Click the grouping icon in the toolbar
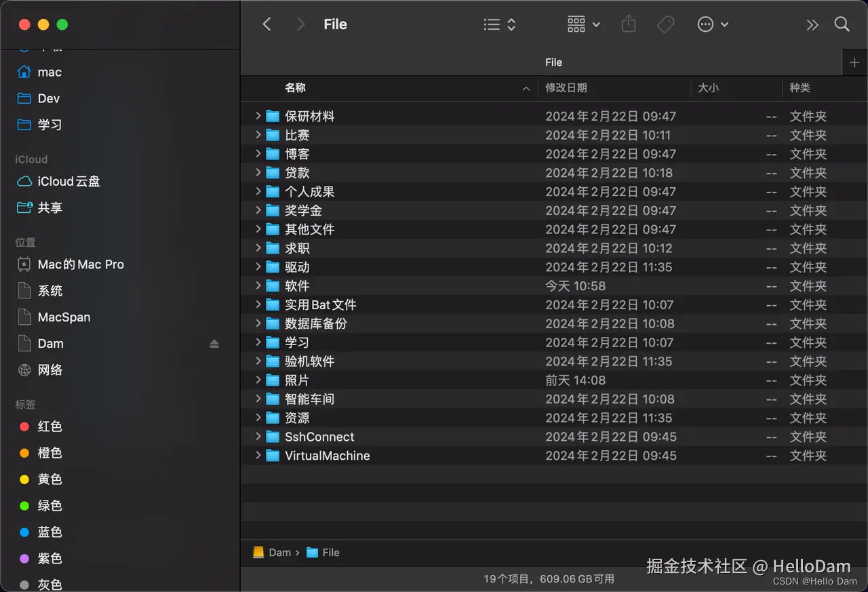Screen dimensions: 868x592 (576, 24)
